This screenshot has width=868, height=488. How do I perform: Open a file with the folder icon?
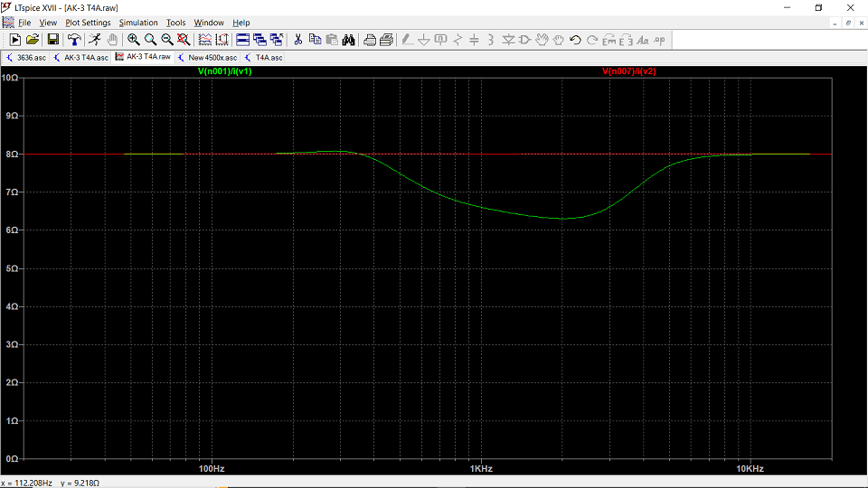pyautogui.click(x=33, y=40)
